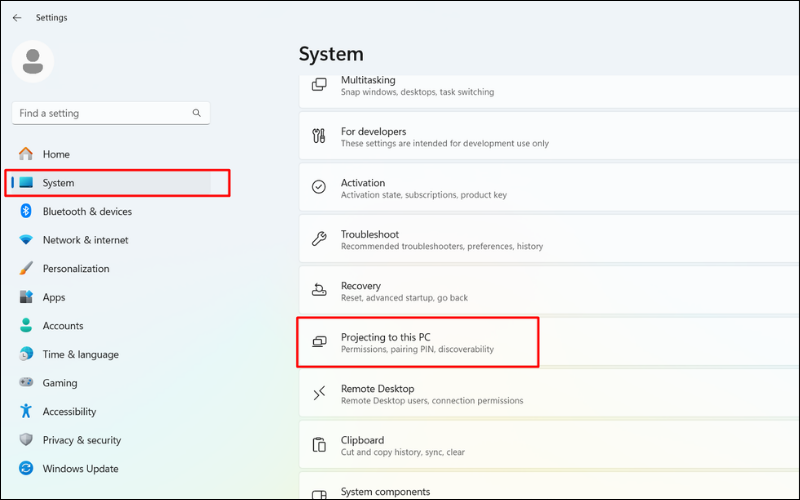Open Time & language settings
Screen dimensions: 800x500
[80, 354]
